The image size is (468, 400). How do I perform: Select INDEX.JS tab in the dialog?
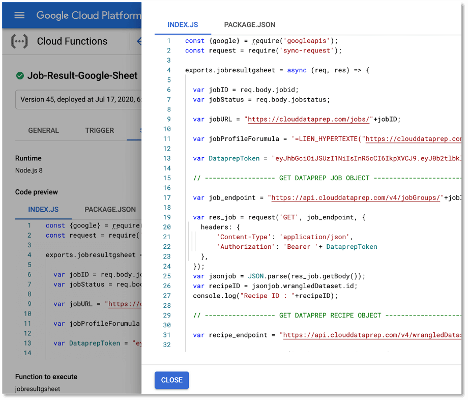pos(183,25)
